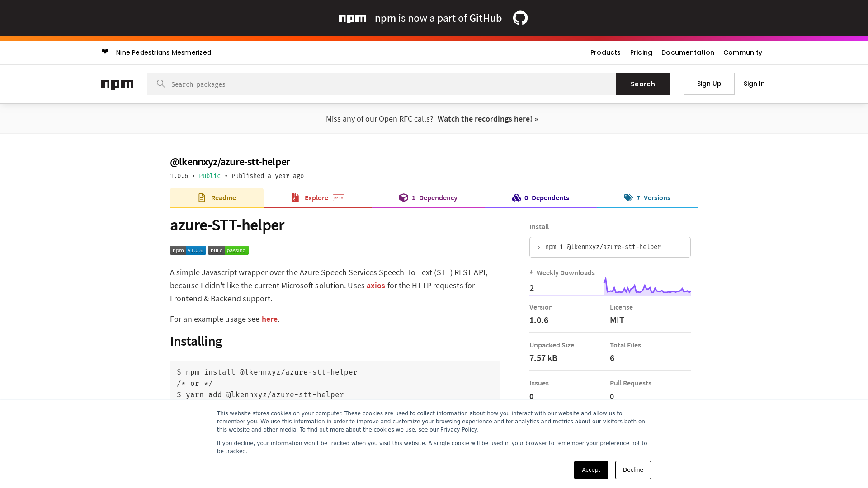Viewport: 868px width, 488px height.
Task: Click the npm v1.0.6 badge
Action: click(x=188, y=250)
